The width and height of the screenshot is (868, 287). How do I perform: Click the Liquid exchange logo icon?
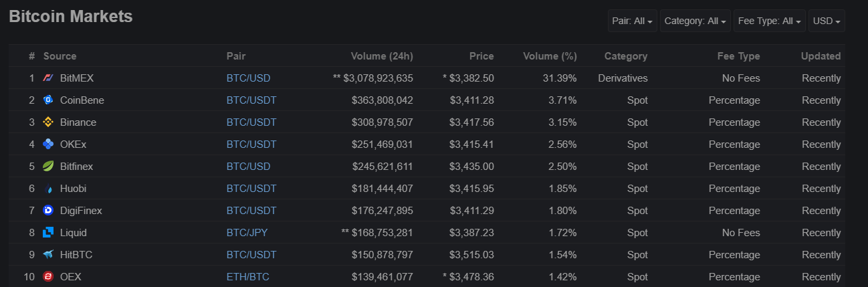click(48, 233)
